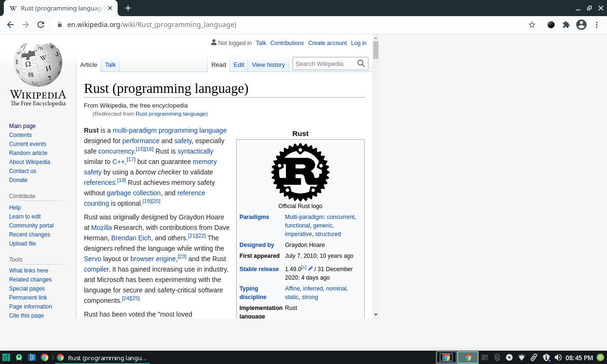The image size is (607, 364).
Task: Select the View history tab
Action: (x=268, y=64)
